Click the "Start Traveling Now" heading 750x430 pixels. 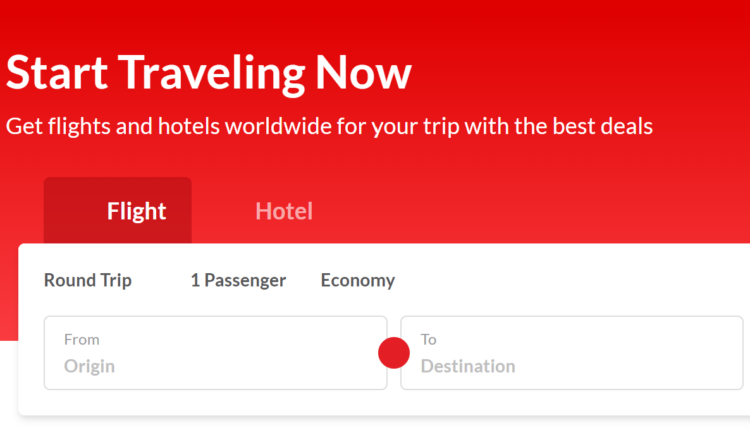209,73
